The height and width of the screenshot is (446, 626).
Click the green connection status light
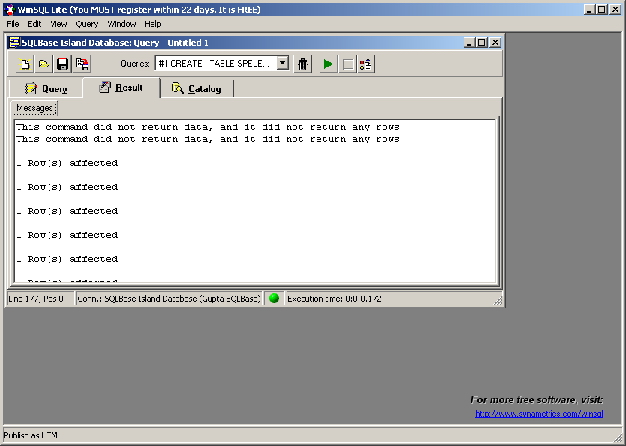point(274,298)
